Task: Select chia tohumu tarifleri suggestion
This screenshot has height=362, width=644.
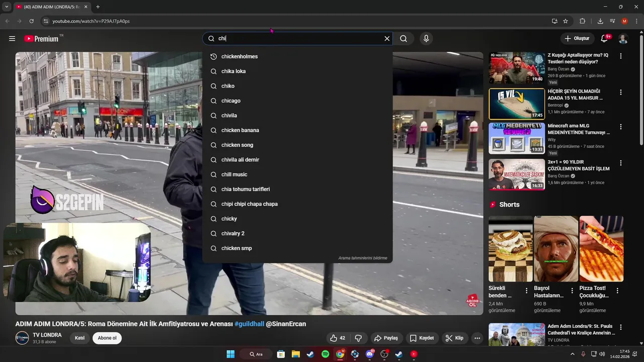Action: (297, 189)
